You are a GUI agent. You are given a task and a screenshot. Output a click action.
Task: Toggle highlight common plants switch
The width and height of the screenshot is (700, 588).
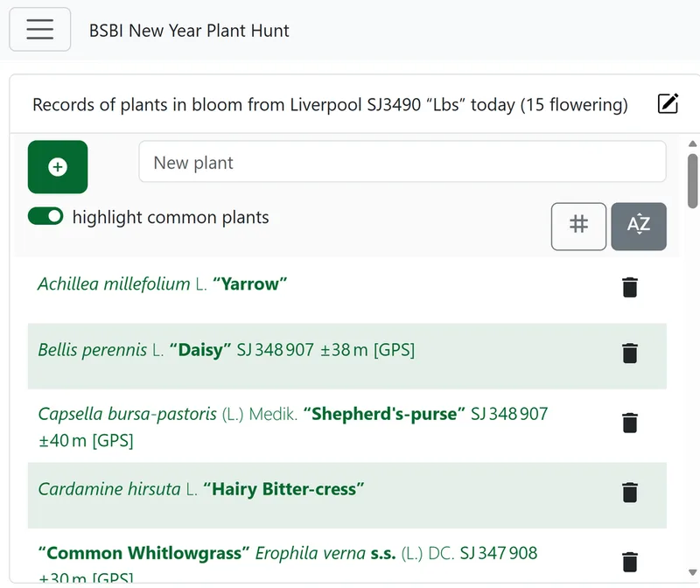coord(45,216)
